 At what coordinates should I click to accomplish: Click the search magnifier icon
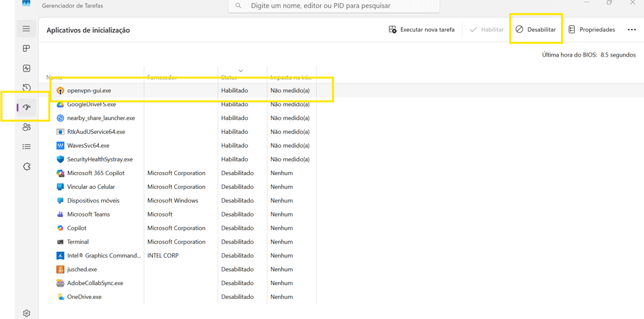coord(238,6)
